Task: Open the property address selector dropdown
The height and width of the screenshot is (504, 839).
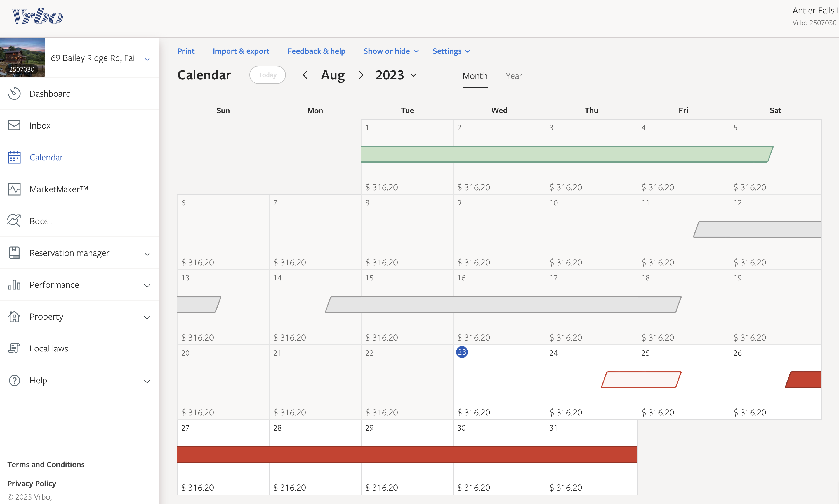Action: [147, 59]
